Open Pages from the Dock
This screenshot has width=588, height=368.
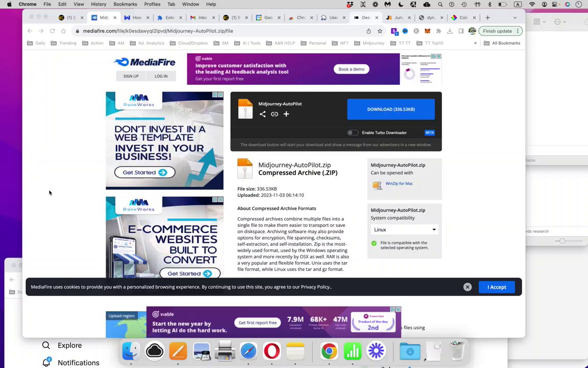pos(178,351)
